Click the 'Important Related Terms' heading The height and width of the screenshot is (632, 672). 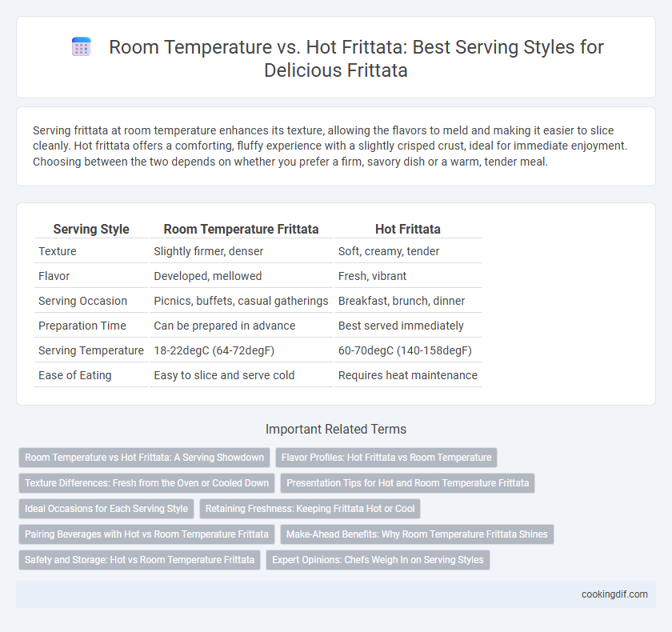336,429
